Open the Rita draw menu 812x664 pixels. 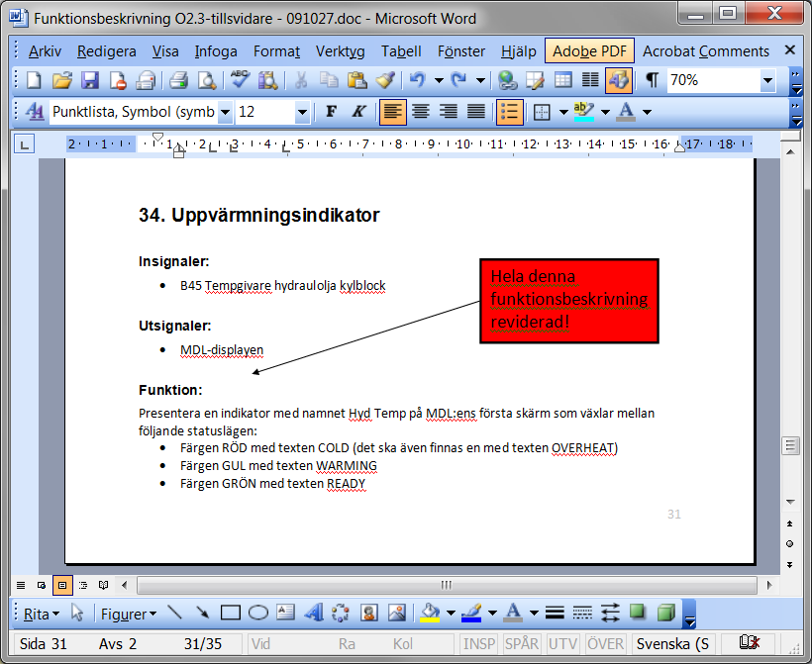(x=42, y=614)
